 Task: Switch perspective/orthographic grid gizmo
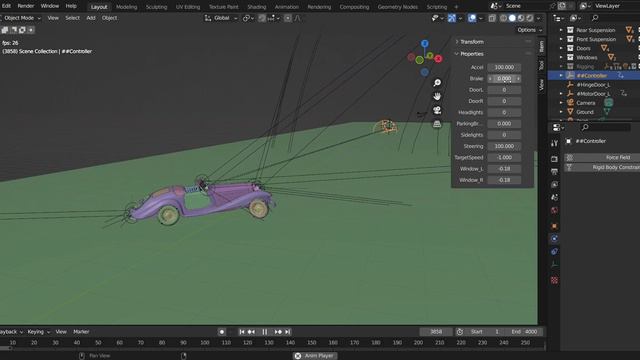437,124
